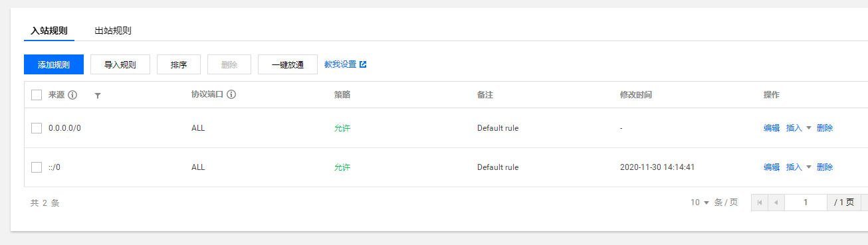Select the checkbox for 0.0.0.0/0 rule
This screenshot has width=868, height=245.
[37, 128]
